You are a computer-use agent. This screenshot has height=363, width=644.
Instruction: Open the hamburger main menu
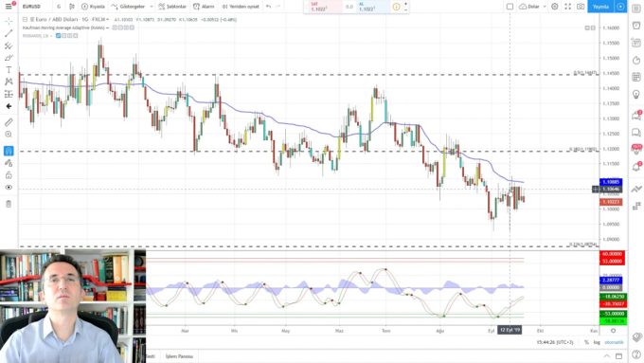(9, 7)
